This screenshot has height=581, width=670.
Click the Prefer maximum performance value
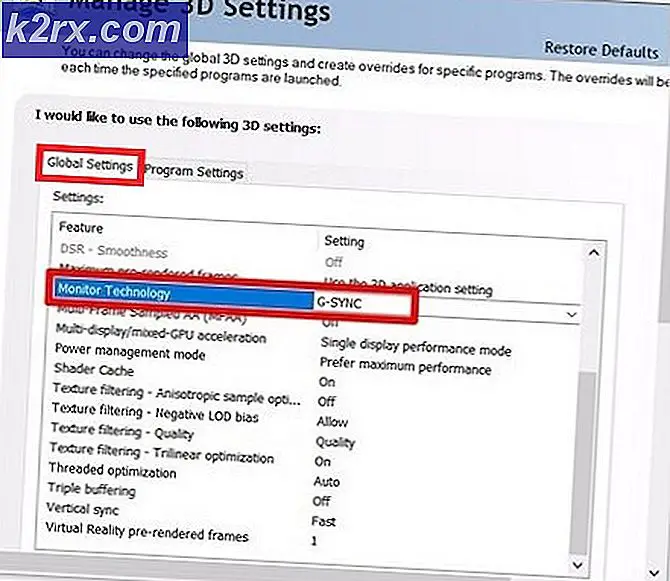tap(406, 366)
